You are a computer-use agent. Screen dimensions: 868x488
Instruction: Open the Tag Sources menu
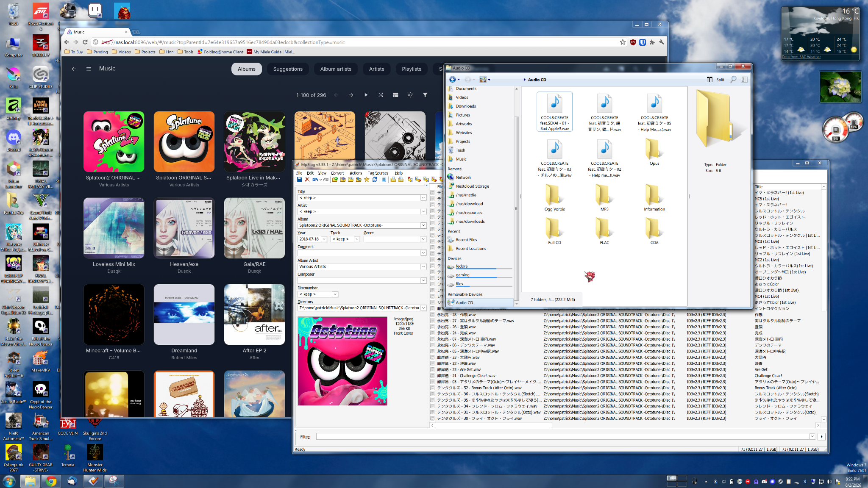[x=378, y=173]
